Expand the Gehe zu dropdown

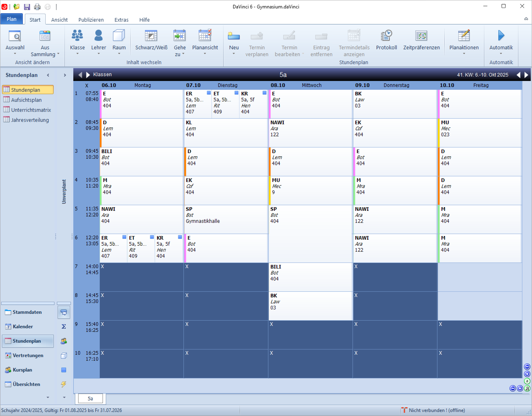183,54
